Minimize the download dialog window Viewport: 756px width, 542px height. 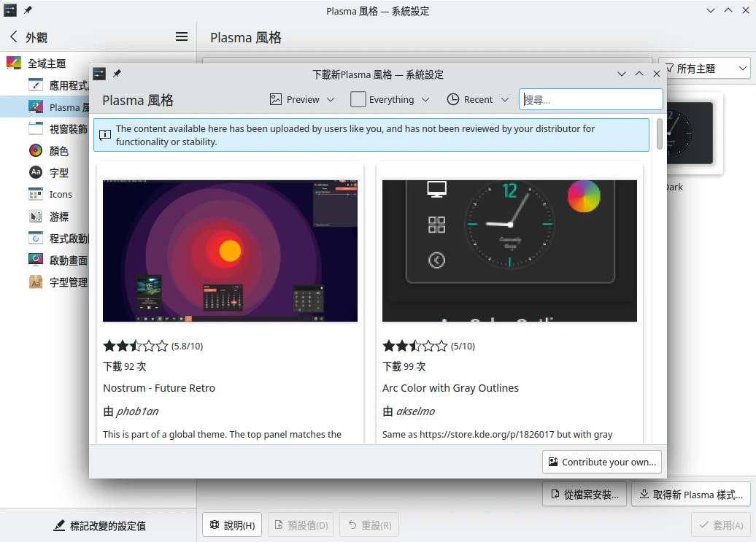(622, 74)
